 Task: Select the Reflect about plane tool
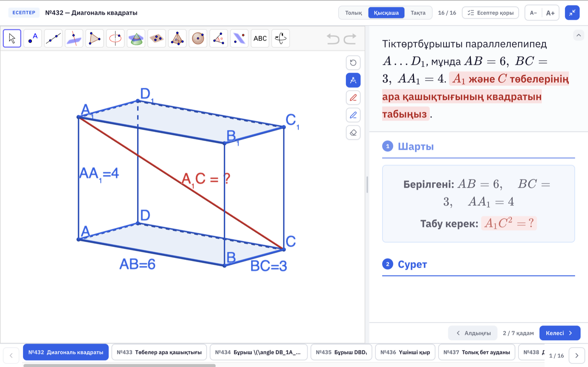click(x=239, y=38)
